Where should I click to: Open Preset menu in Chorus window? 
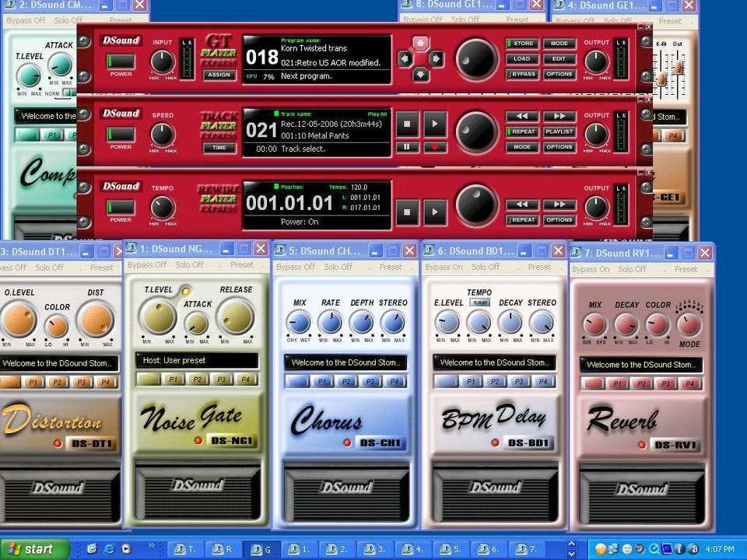tap(391, 266)
